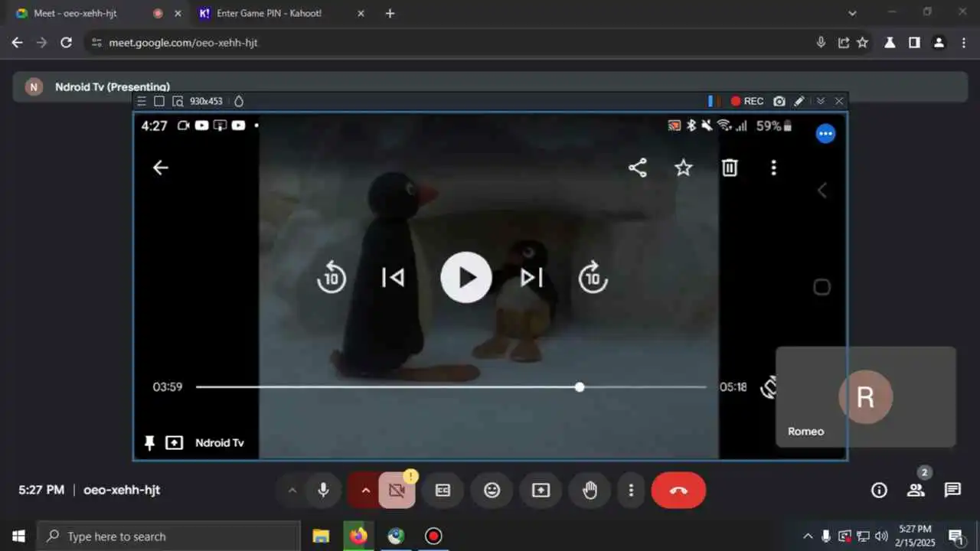The height and width of the screenshot is (551, 980).
Task: Click the recorder region search icon
Action: coord(178,101)
